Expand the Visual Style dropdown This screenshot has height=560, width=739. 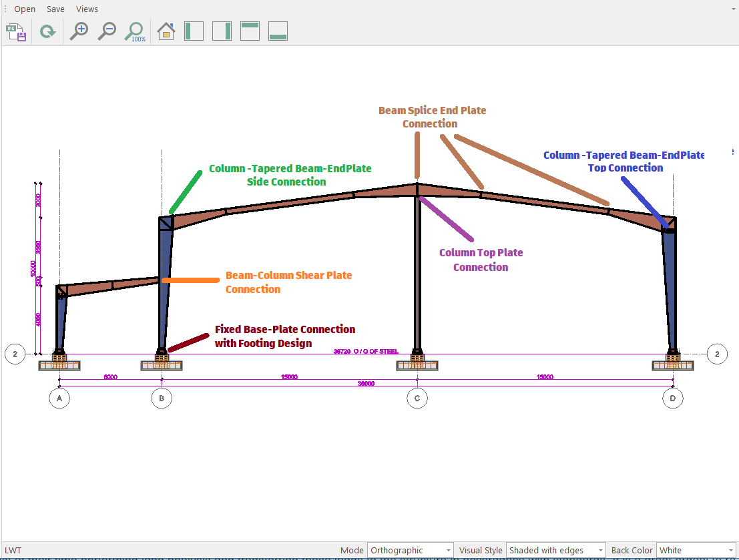[x=555, y=551]
